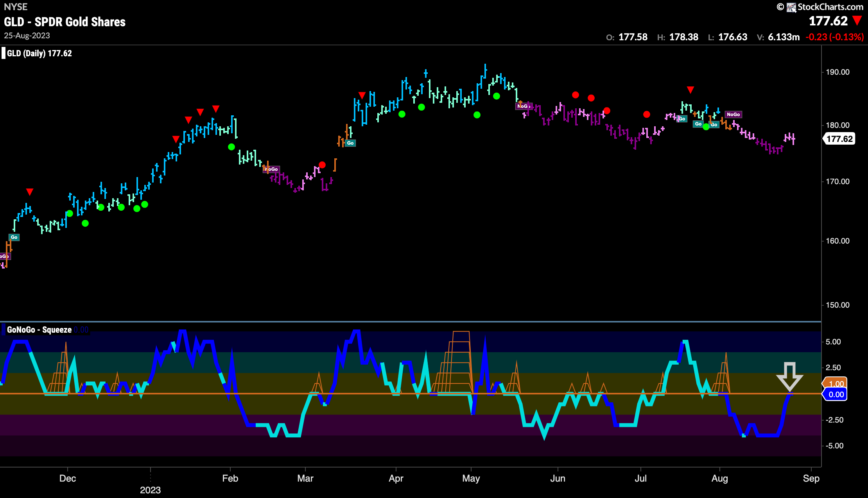Click the red dot above the early-March bars
868x498 pixels.
322,165
